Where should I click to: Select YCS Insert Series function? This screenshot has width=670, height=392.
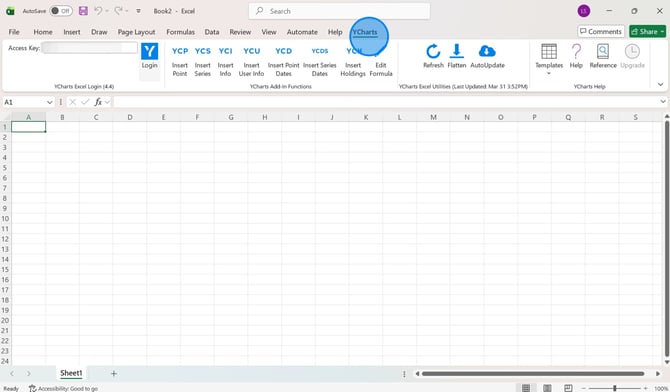pos(203,62)
